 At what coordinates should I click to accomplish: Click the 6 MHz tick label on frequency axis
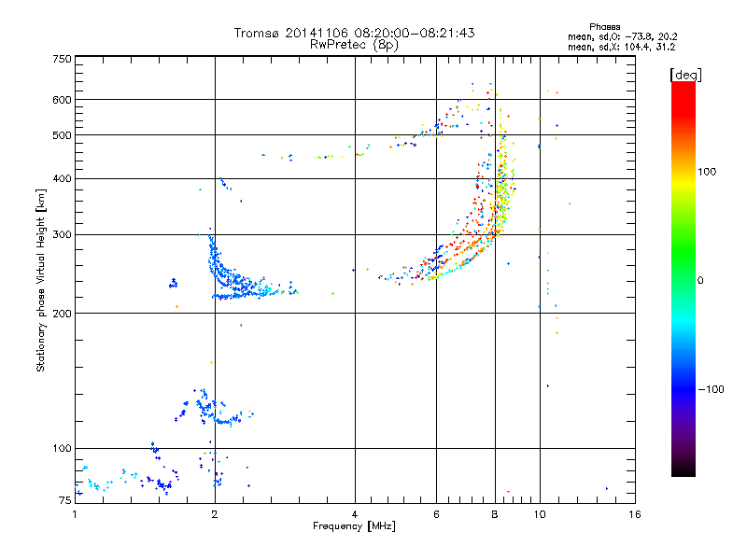pyautogui.click(x=436, y=514)
